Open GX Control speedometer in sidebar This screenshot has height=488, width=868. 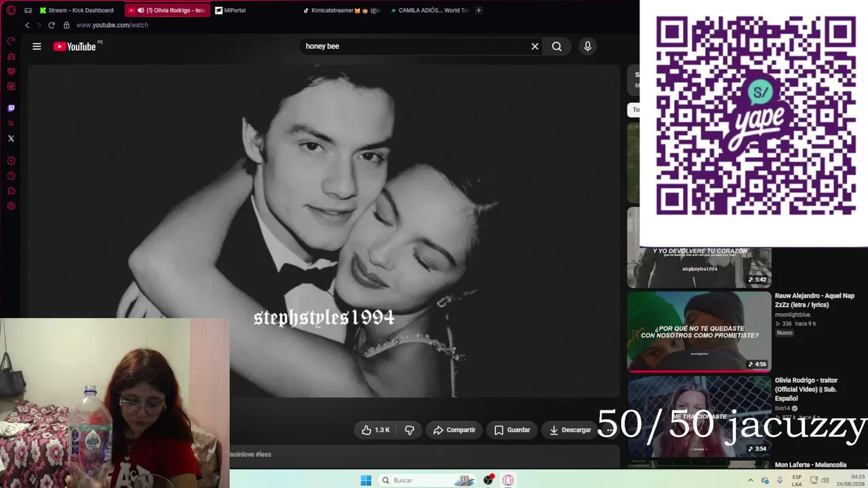(11, 41)
